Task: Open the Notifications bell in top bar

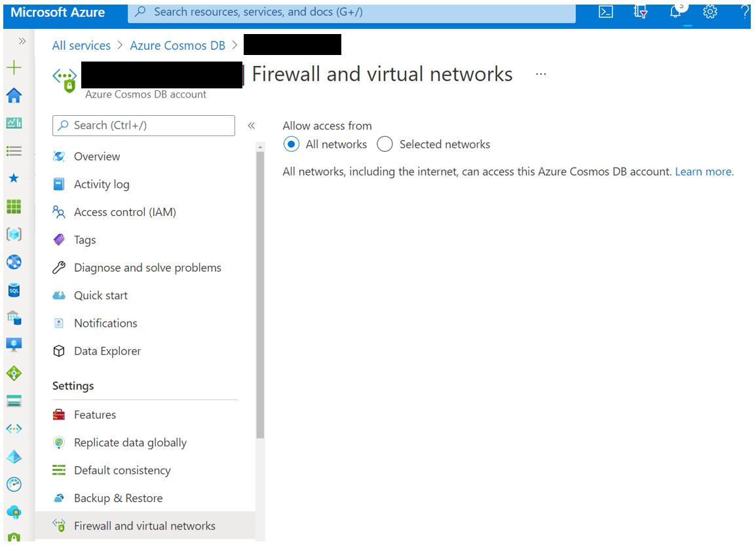Action: coord(676,12)
